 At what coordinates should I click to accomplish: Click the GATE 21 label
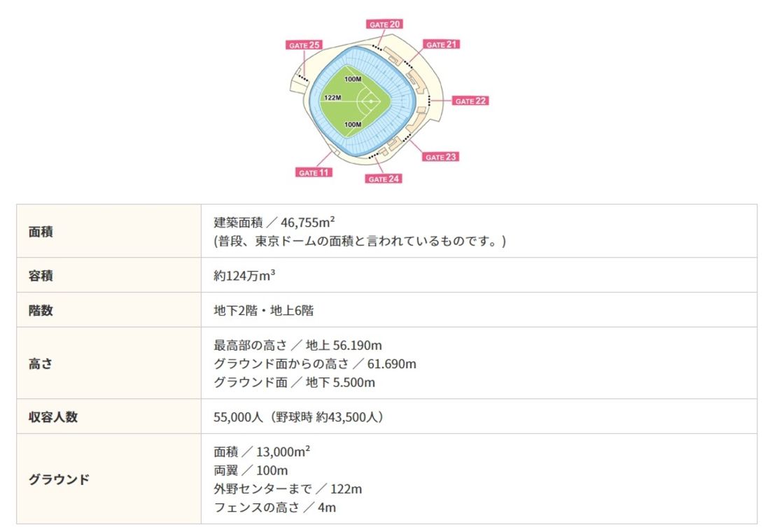(x=442, y=44)
